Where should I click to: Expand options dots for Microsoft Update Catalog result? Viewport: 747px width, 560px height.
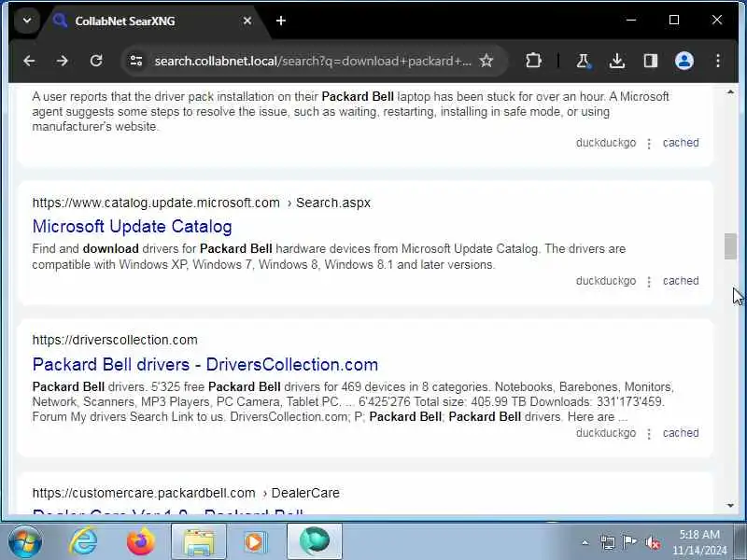[x=649, y=282]
